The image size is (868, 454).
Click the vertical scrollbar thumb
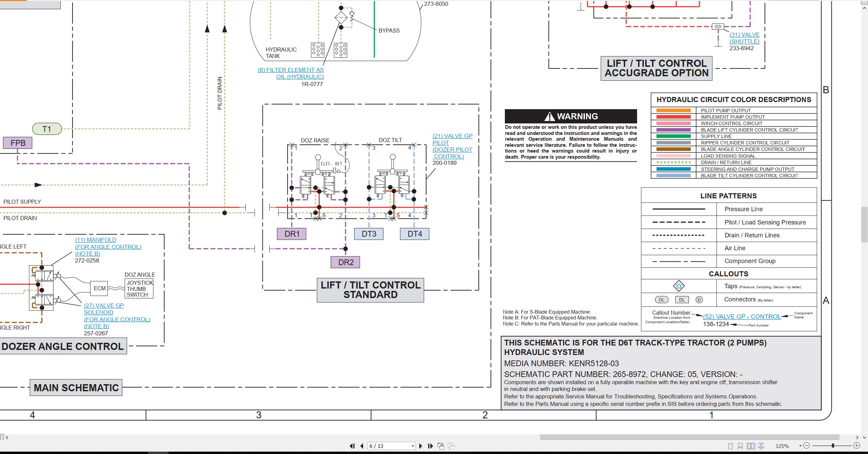tap(865, 224)
